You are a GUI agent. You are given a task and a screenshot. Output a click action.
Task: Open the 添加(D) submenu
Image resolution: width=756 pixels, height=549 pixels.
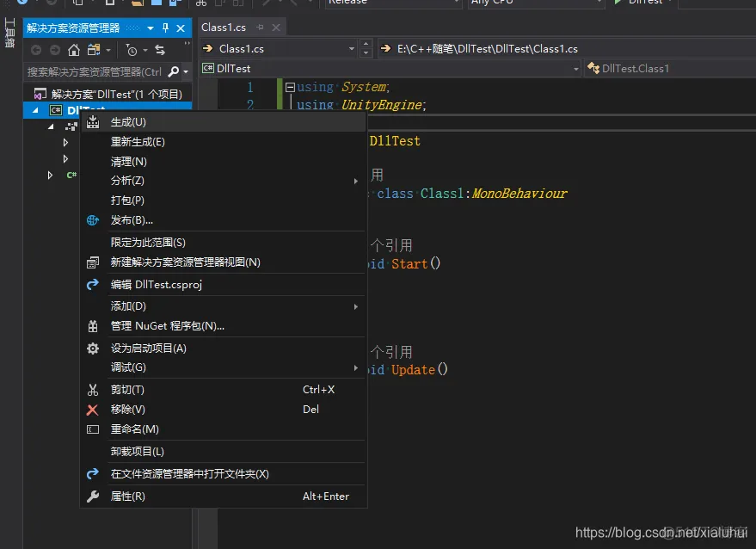(223, 306)
